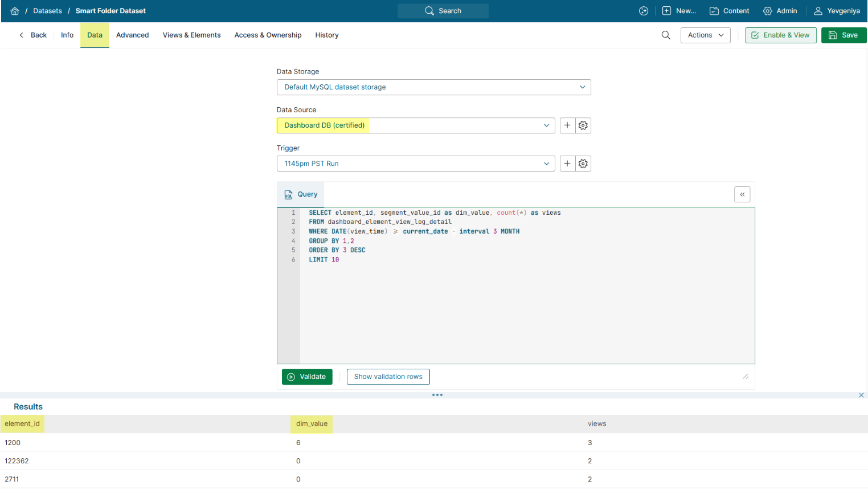The width and height of the screenshot is (868, 489).
Task: Close the Results panel
Action: pos(861,395)
